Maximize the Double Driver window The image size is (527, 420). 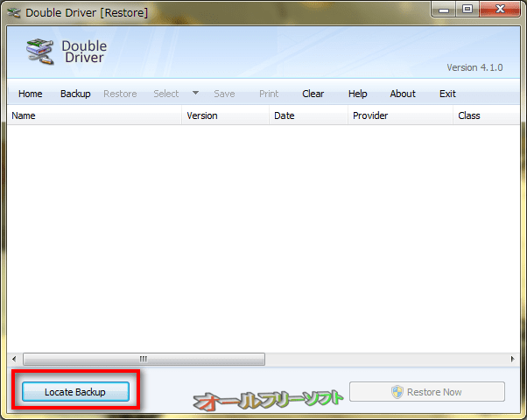click(x=467, y=9)
